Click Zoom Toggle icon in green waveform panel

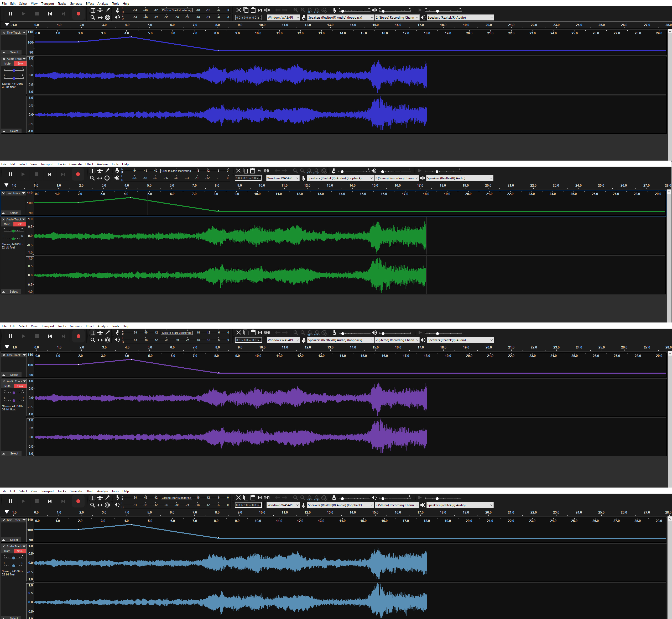pos(324,171)
